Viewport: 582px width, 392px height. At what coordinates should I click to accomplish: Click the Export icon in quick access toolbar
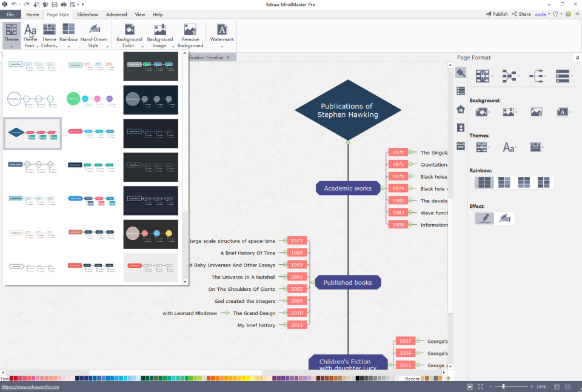[72, 4]
